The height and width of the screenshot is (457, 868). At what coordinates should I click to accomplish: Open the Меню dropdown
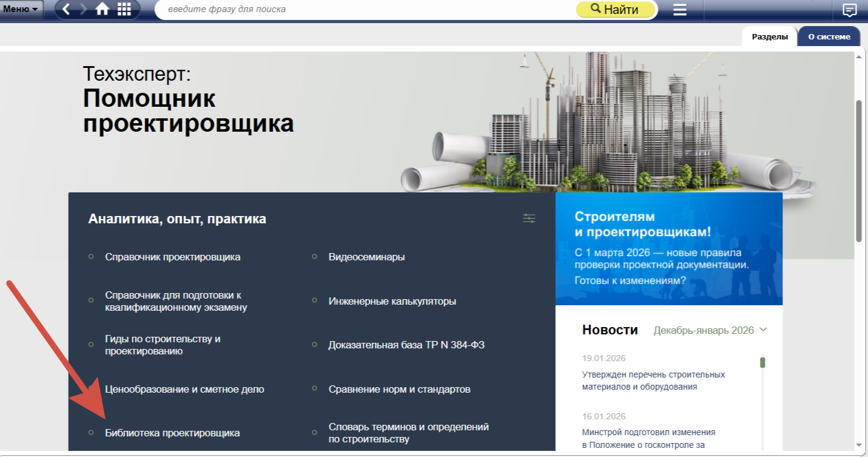click(x=21, y=9)
